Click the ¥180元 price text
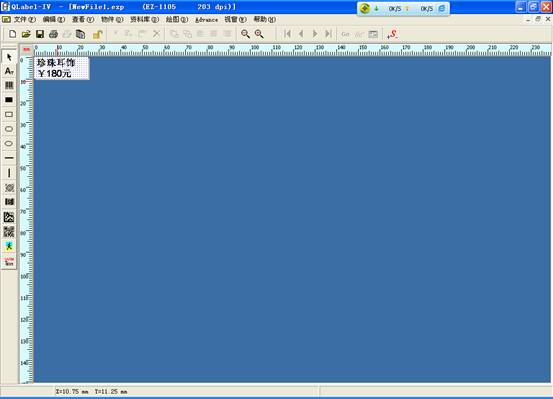Viewport: 553px width, 399px height. 55,73
